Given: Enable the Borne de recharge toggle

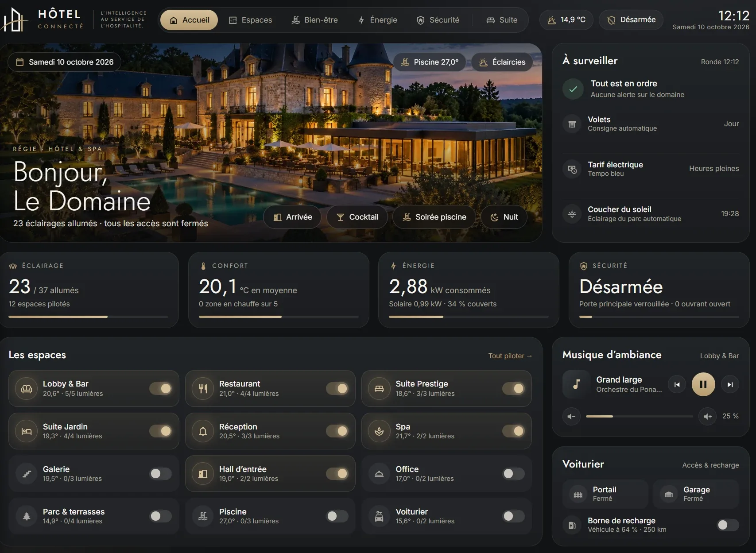Looking at the screenshot, I should pos(728,525).
